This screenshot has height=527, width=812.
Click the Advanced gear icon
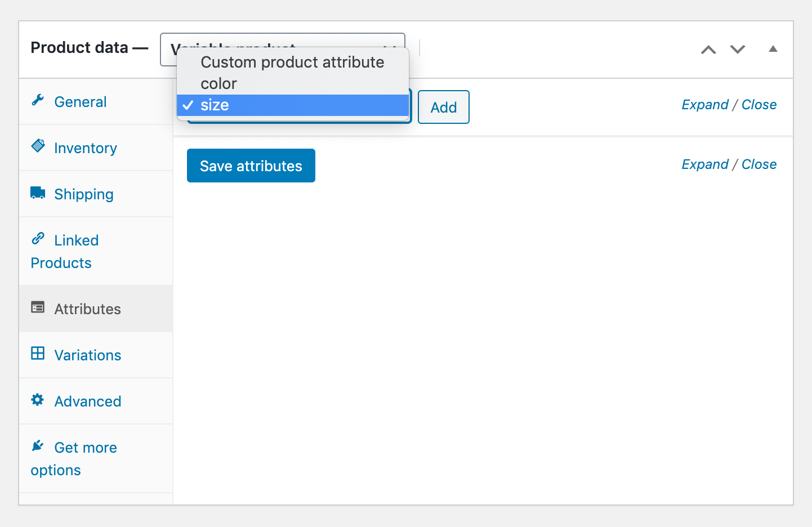[x=37, y=400]
